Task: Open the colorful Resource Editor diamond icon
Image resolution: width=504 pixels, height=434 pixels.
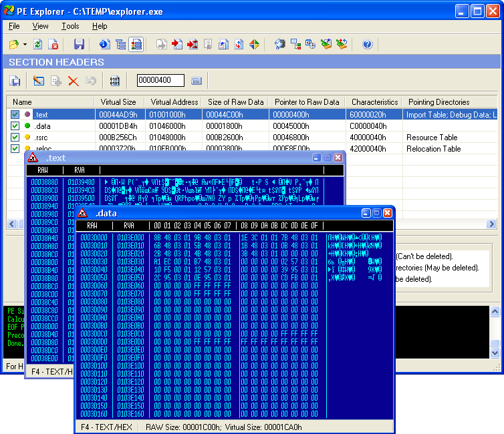Action: [254, 44]
